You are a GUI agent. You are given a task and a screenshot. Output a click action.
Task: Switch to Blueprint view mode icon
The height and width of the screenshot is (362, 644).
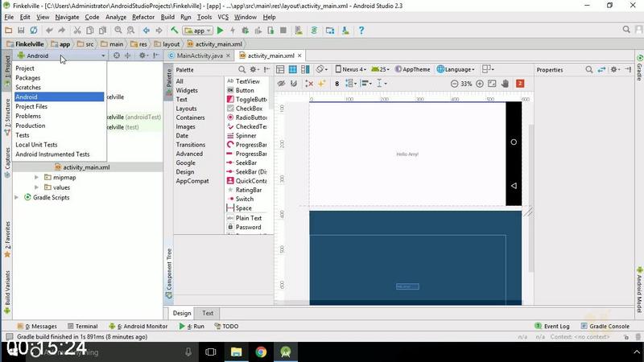[293, 69]
